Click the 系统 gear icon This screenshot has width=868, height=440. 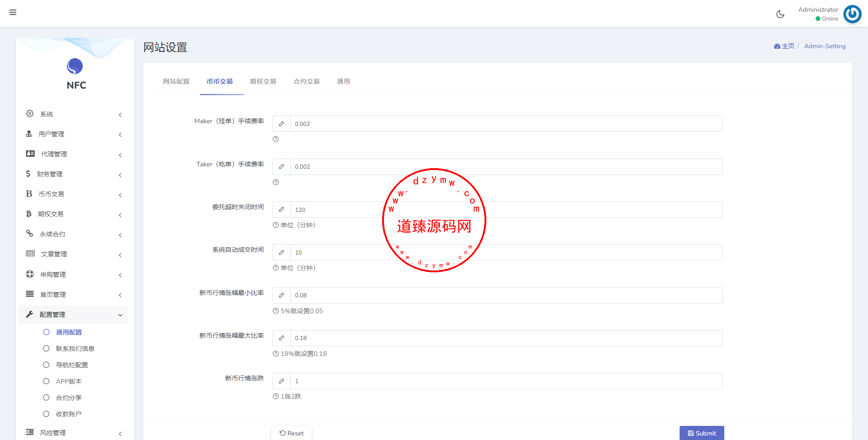[30, 114]
